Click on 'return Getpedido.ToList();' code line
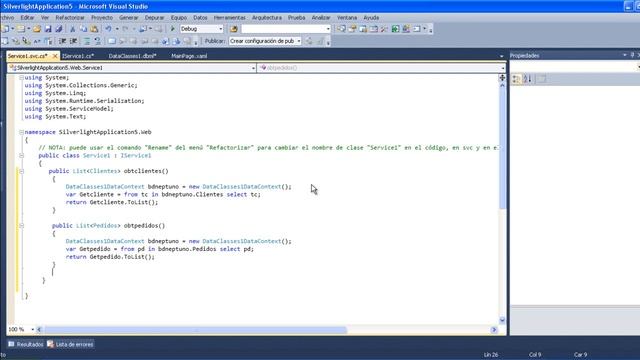The image size is (640, 360). [x=110, y=257]
